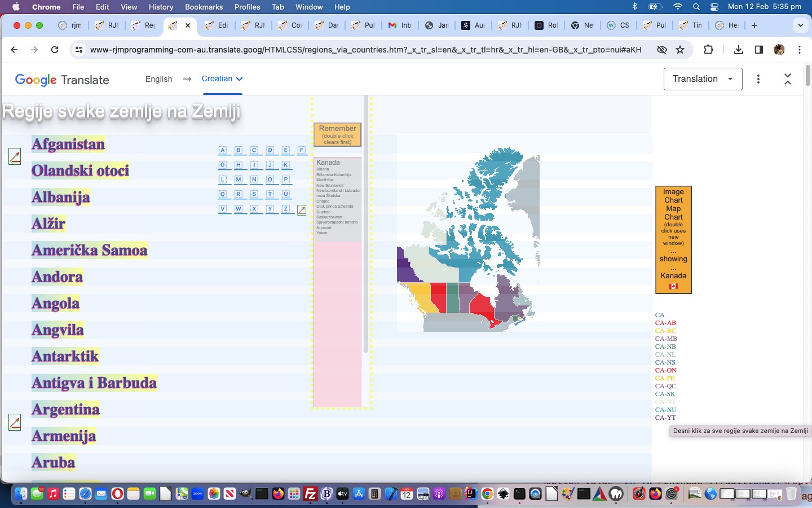Viewport: 812px width, 508px height.
Task: Open the View menu
Action: click(129, 7)
